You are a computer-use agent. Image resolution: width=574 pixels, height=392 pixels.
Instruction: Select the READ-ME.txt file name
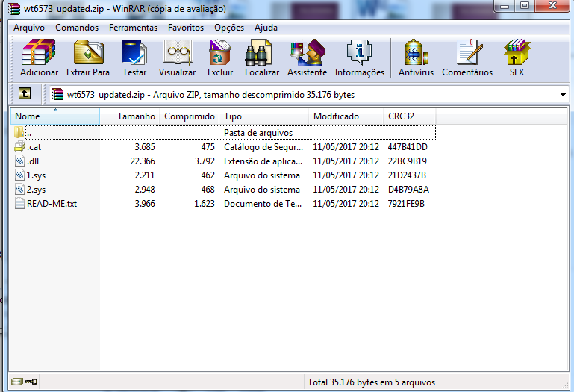pyautogui.click(x=52, y=203)
